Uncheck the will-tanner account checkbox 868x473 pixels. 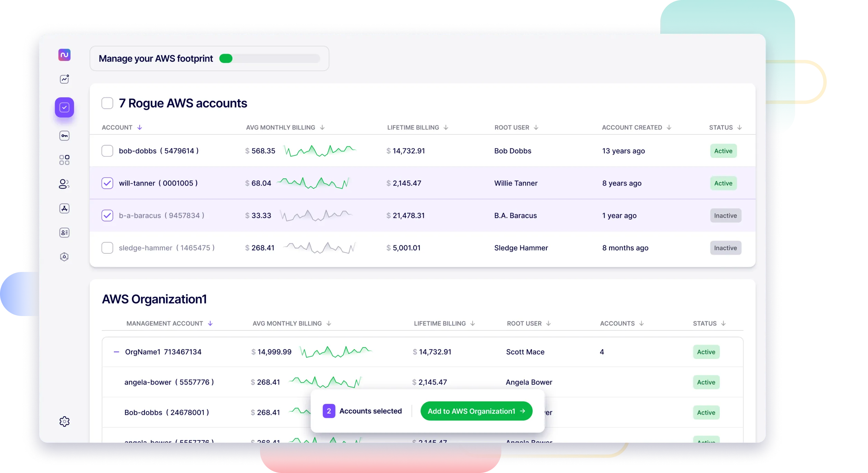tap(107, 183)
